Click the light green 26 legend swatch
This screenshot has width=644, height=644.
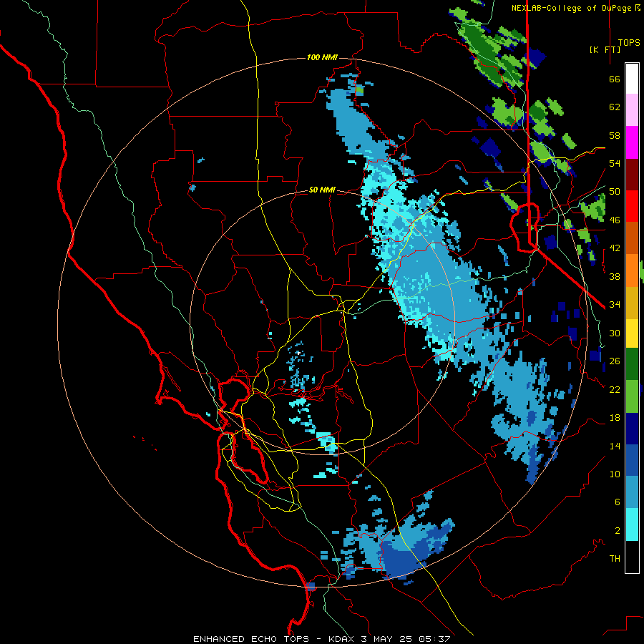[632, 396]
